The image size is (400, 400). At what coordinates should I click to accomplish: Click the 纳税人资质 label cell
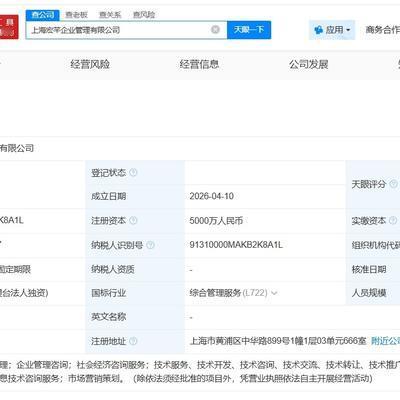(135, 269)
